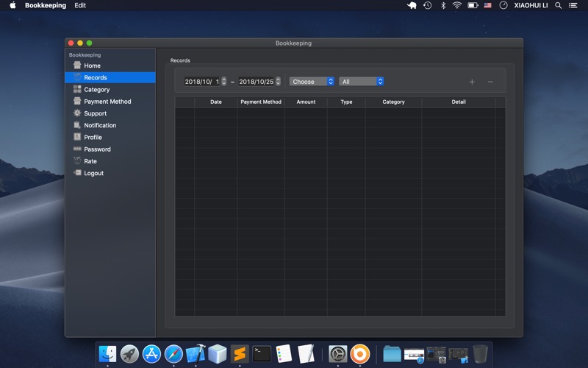
Task: Open the Edit menu
Action: [80, 5]
